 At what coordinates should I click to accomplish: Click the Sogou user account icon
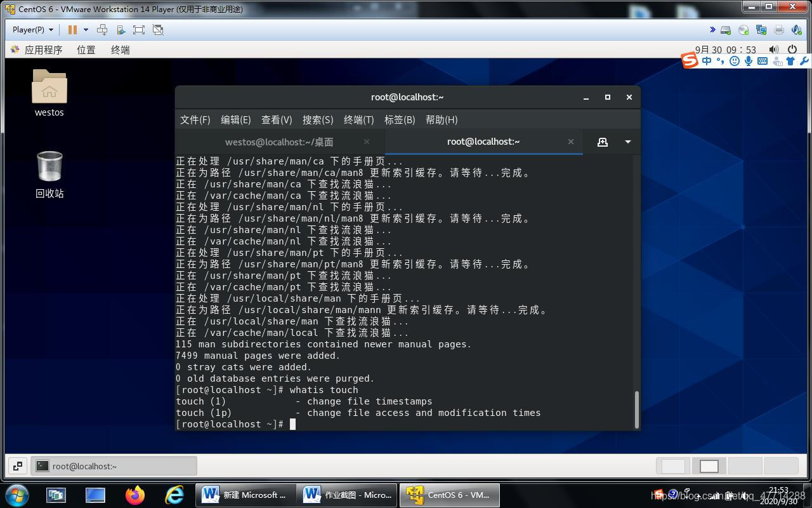776,61
